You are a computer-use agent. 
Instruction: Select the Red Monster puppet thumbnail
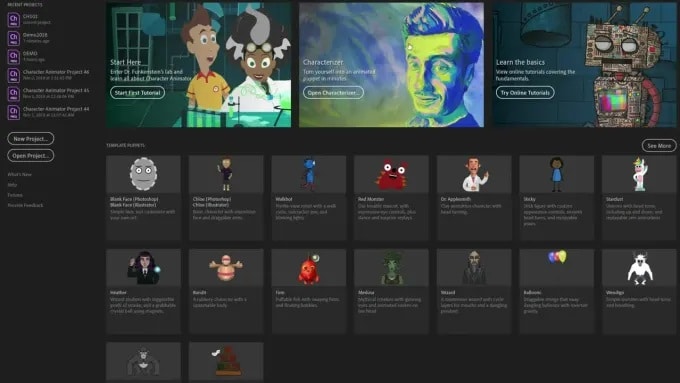391,174
